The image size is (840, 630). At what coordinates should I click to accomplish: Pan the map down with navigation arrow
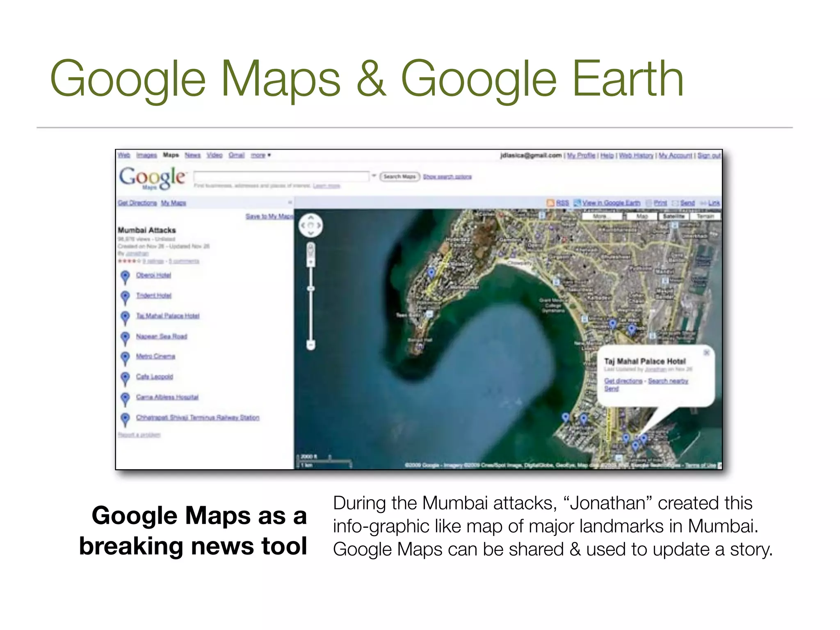(311, 233)
